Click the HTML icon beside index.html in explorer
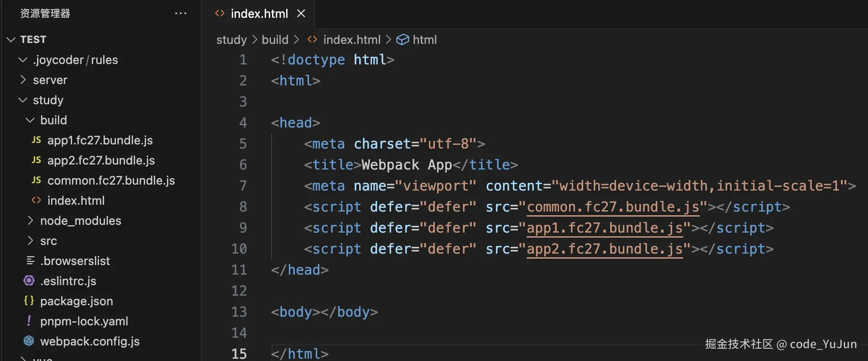The width and height of the screenshot is (868, 361). (36, 200)
